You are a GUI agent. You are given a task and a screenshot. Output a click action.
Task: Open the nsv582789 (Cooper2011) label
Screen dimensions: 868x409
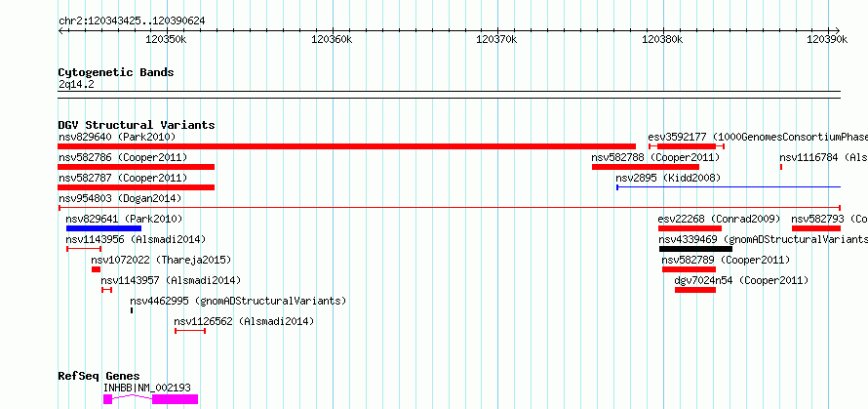pos(726,260)
